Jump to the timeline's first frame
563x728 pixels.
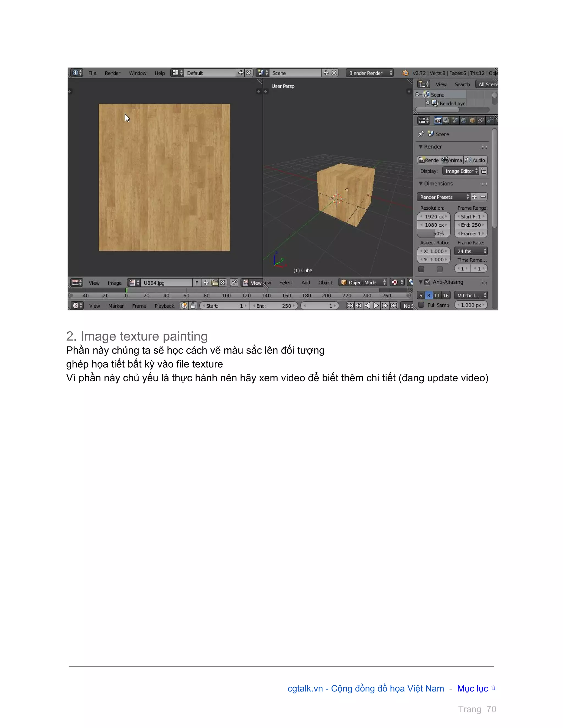click(350, 306)
